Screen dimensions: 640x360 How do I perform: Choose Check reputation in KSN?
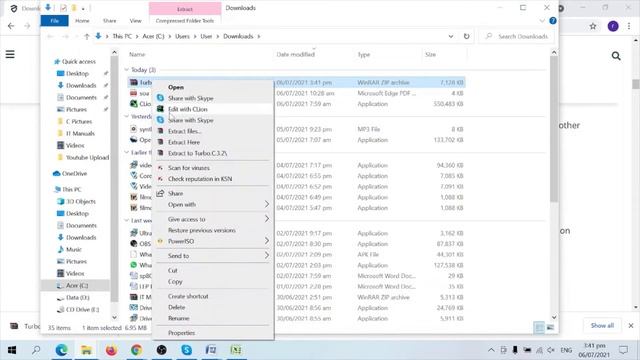tap(200, 179)
